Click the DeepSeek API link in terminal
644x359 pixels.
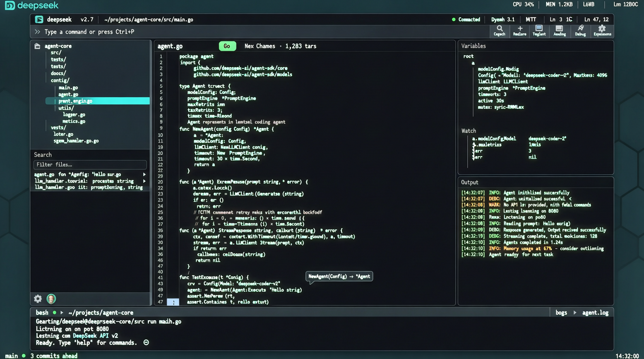91,336
